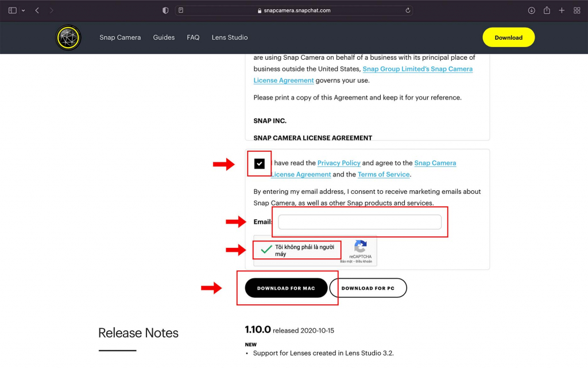The width and height of the screenshot is (588, 368).
Task: Click the Download for Mac button
Action: point(286,288)
